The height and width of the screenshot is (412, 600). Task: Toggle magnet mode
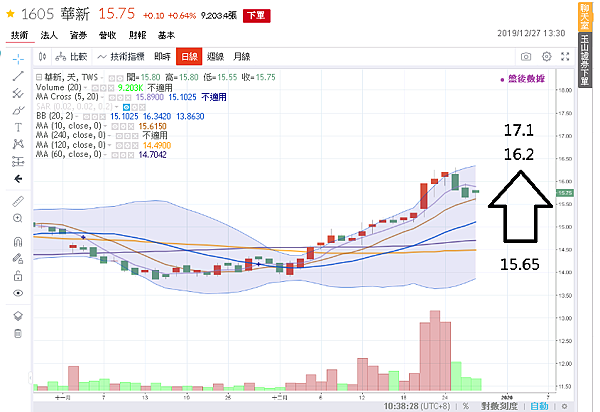(18, 242)
